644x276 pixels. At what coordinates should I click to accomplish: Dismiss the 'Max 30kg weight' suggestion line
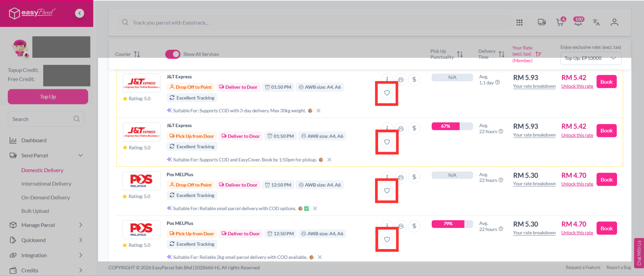[318, 111]
